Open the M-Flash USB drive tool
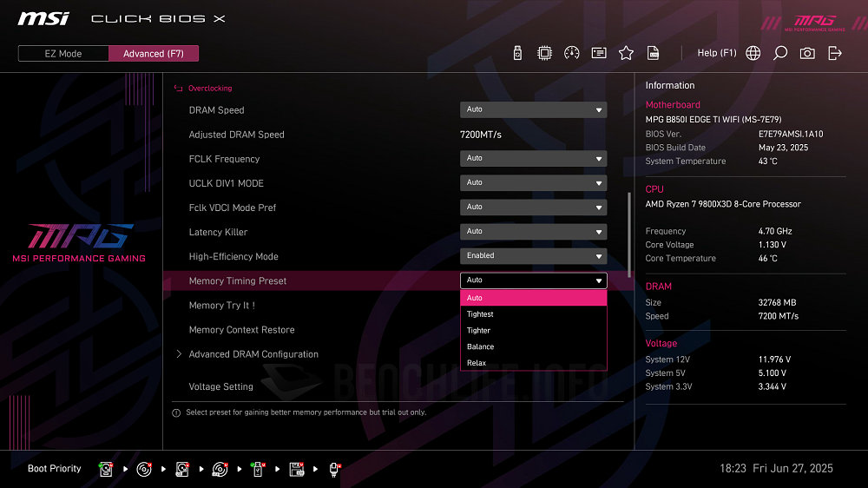868x488 pixels. pos(517,53)
